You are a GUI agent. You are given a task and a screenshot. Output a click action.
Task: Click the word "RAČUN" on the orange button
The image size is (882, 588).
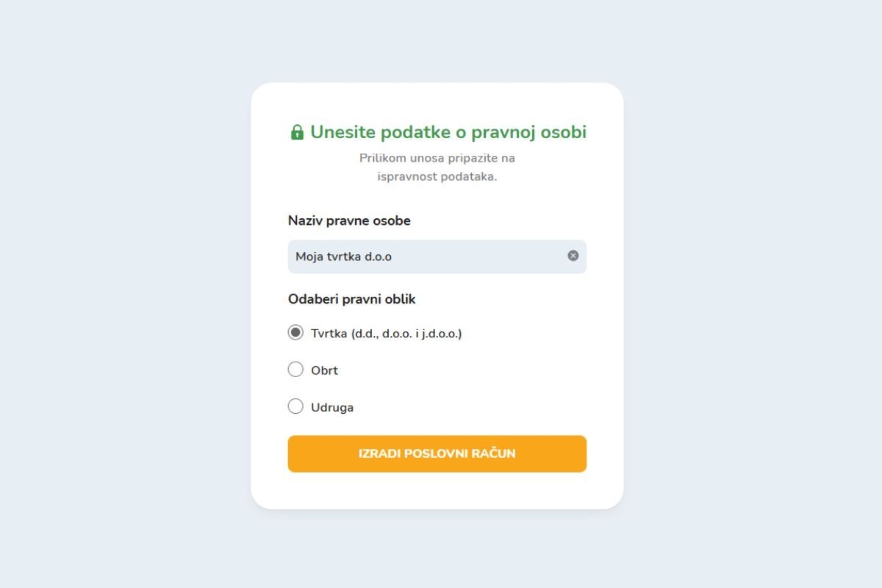pos(495,453)
